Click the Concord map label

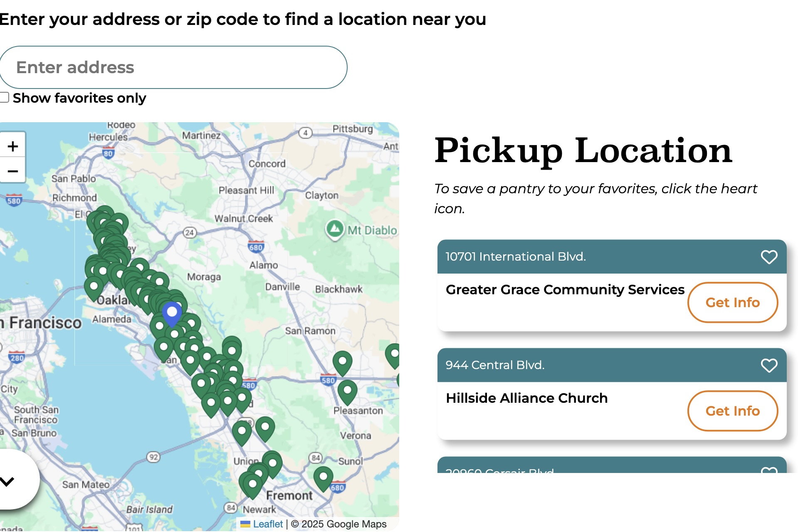(267, 164)
